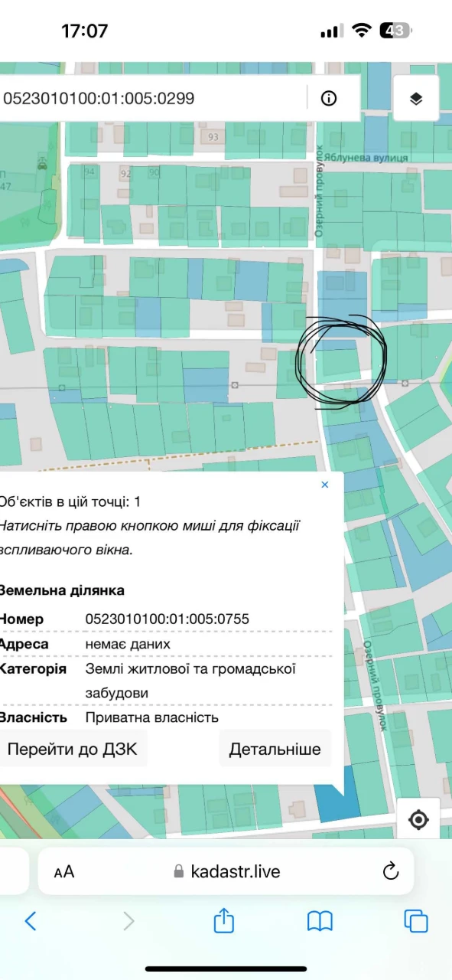Tap the 'Детальніше' button

tap(275, 749)
